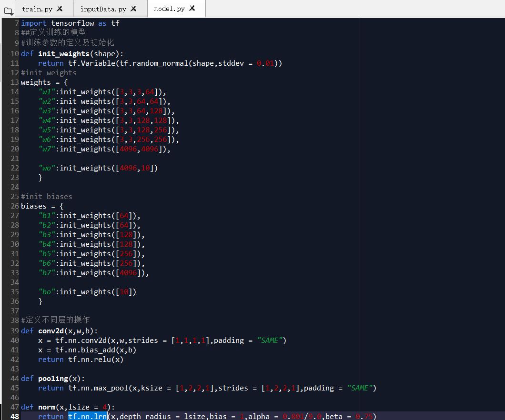
Task: Click the closing brace on line 23
Action: point(40,177)
